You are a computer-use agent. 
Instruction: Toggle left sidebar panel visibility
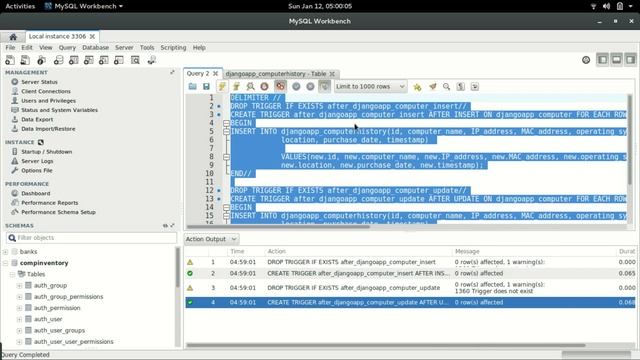602,60
